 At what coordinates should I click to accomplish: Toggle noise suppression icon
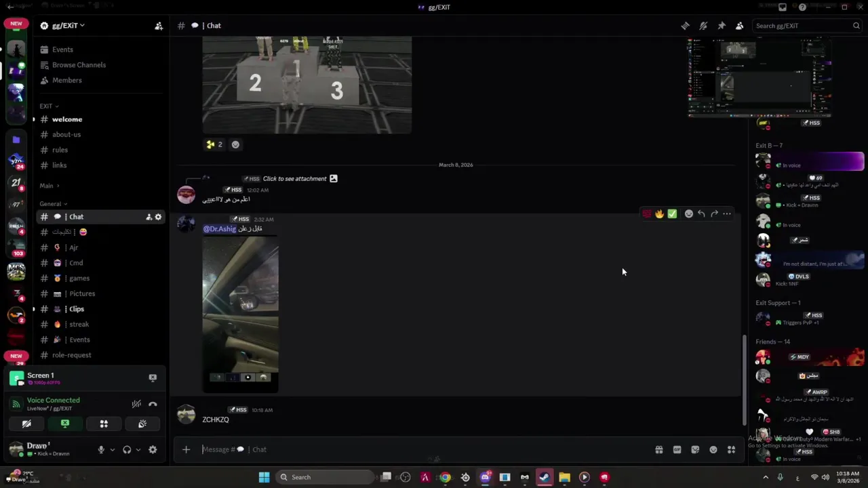136,404
